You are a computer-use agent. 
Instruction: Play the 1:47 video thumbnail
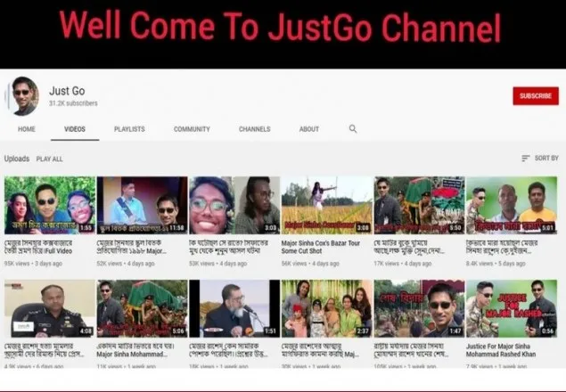point(420,308)
